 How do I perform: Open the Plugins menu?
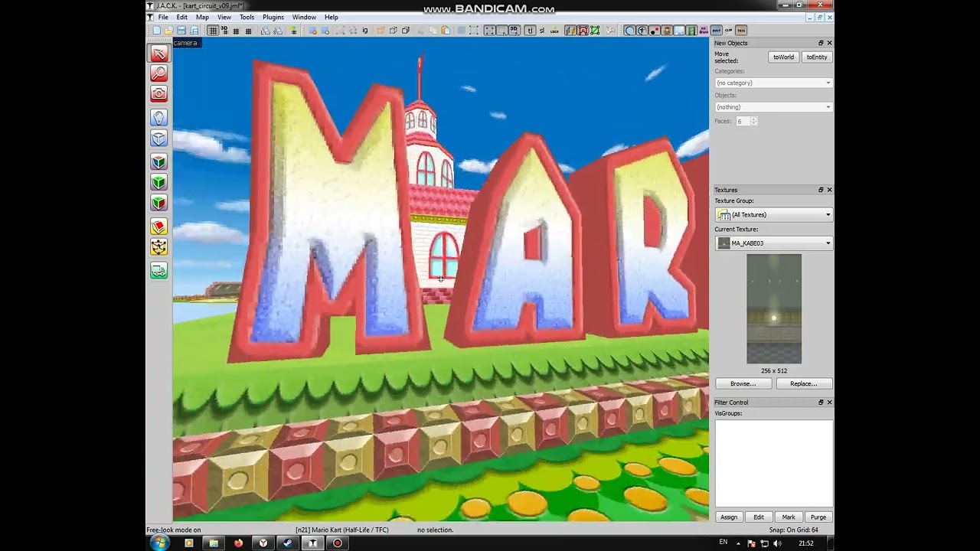click(x=273, y=17)
